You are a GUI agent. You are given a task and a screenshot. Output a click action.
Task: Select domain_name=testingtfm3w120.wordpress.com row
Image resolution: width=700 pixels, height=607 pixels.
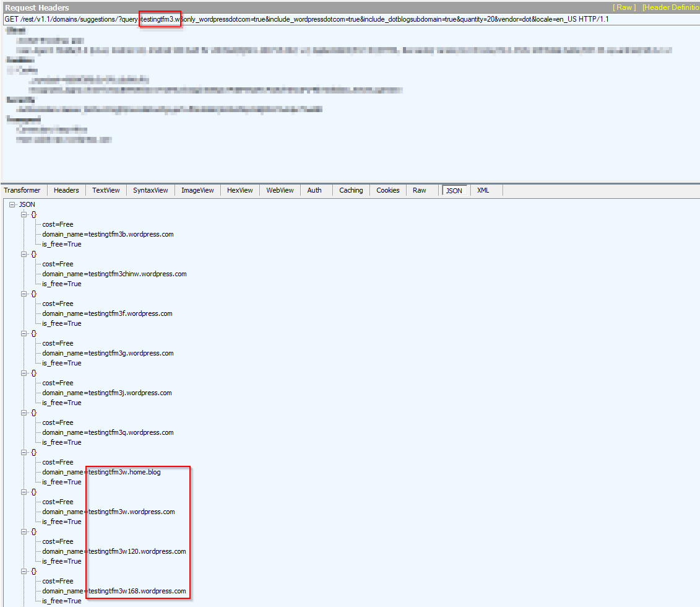[115, 551]
